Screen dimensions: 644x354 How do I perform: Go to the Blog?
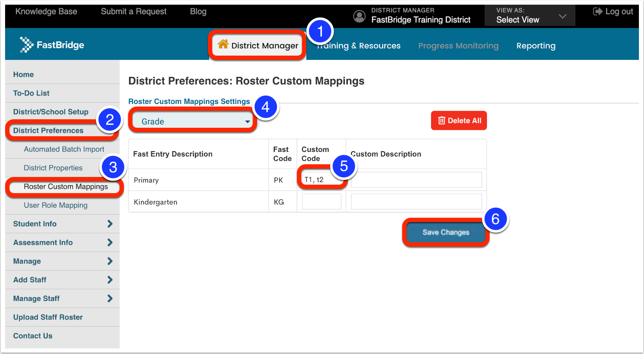[x=198, y=11]
